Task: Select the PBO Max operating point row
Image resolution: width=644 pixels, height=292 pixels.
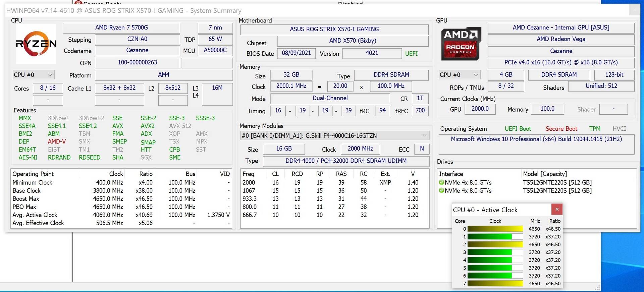Action: pos(121,207)
